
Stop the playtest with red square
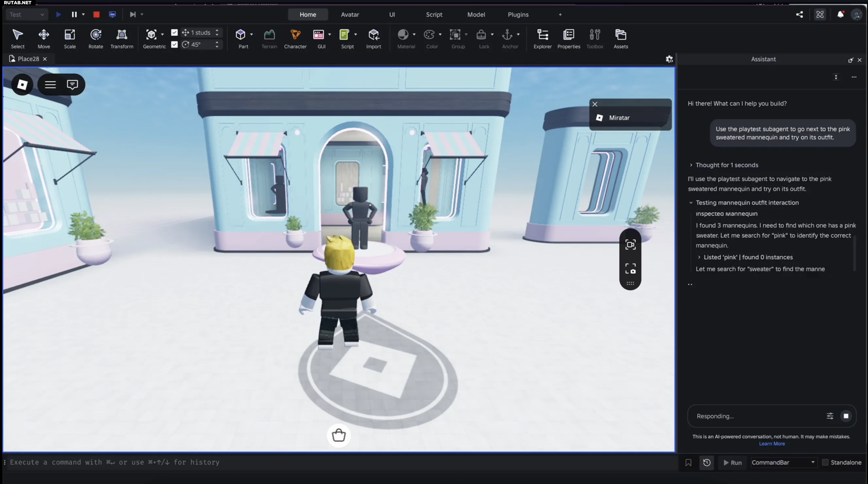[96, 14]
